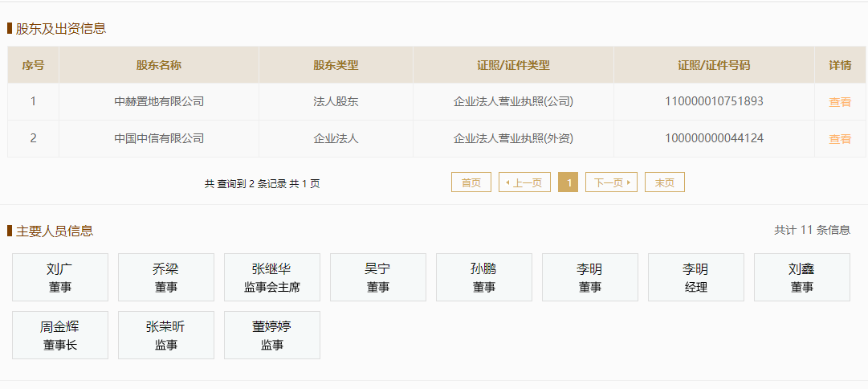Click the 序号 column header
The image size is (868, 389).
33,65
